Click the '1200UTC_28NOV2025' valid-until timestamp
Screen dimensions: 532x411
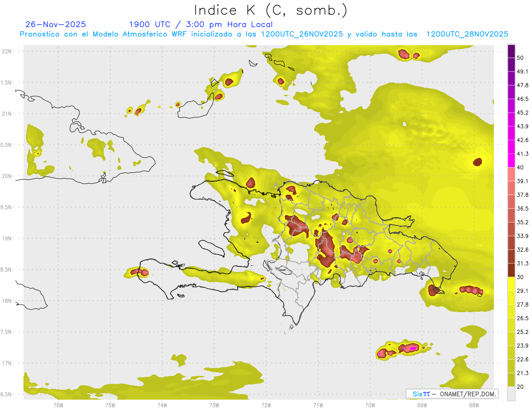point(467,34)
